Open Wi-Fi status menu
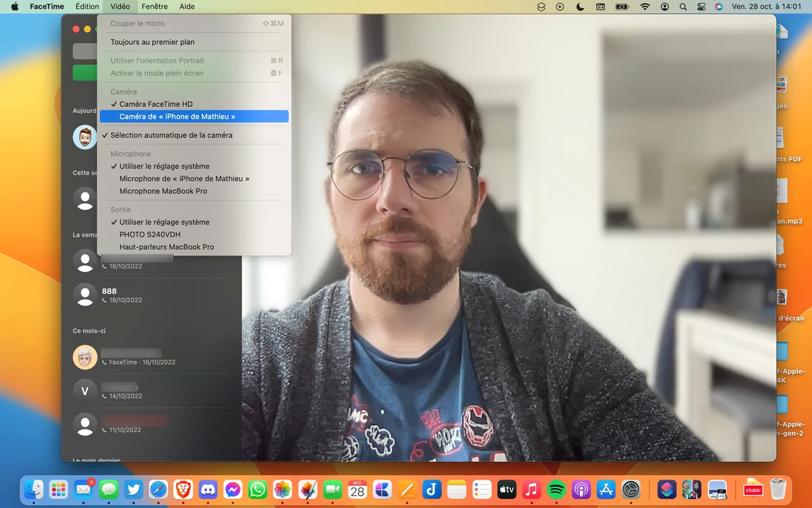This screenshot has width=812, height=508. [x=645, y=6]
